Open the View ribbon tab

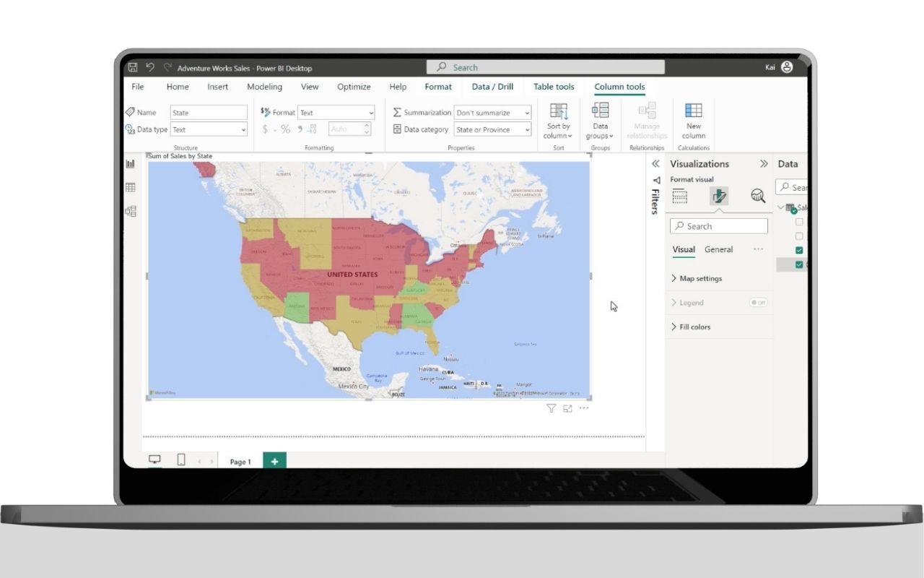pos(310,87)
